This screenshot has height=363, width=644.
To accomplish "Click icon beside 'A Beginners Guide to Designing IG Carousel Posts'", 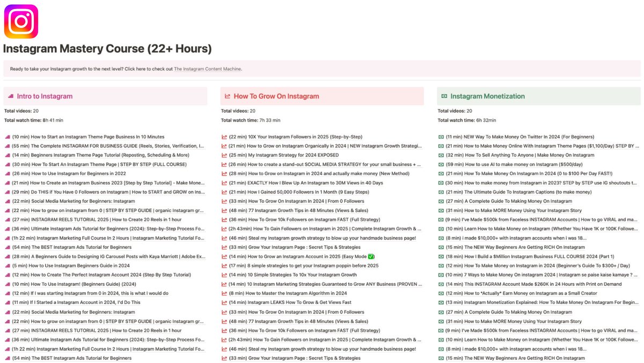I will point(7,256).
